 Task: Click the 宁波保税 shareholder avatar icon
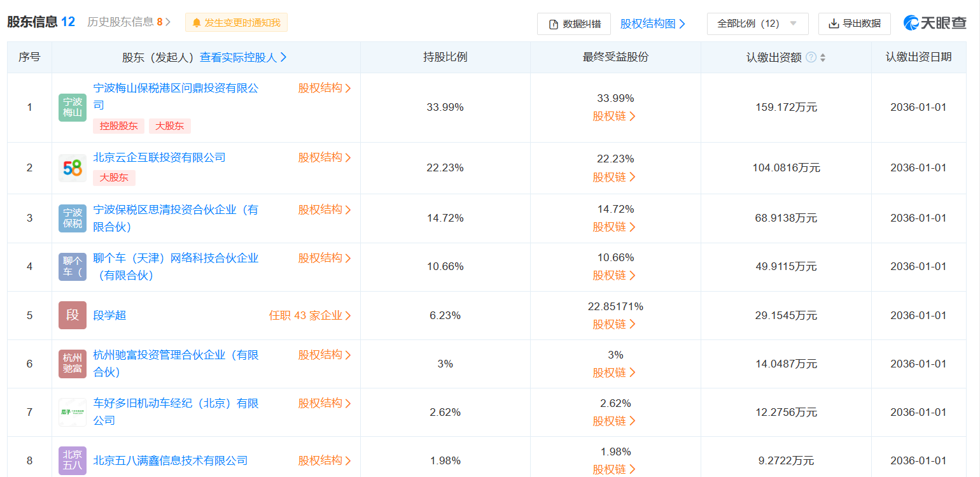coord(73,218)
